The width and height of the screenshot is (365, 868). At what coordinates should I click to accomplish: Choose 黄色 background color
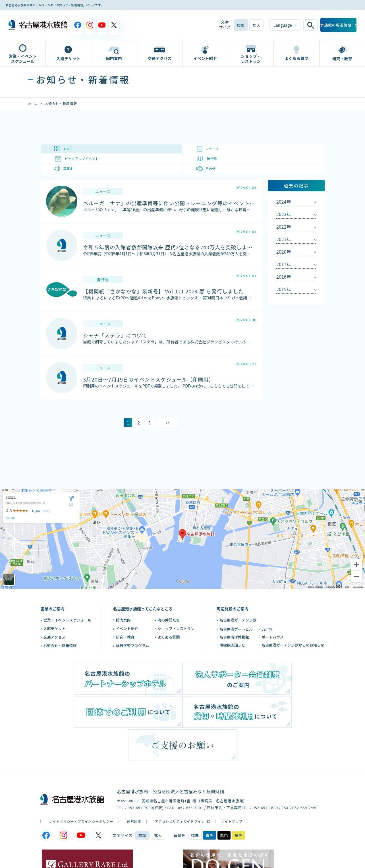(238, 835)
